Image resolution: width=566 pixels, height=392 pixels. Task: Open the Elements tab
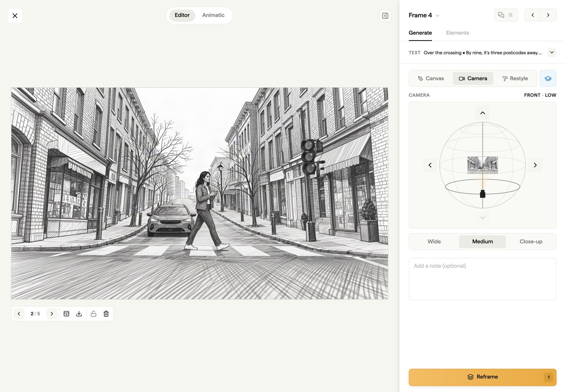(x=457, y=33)
